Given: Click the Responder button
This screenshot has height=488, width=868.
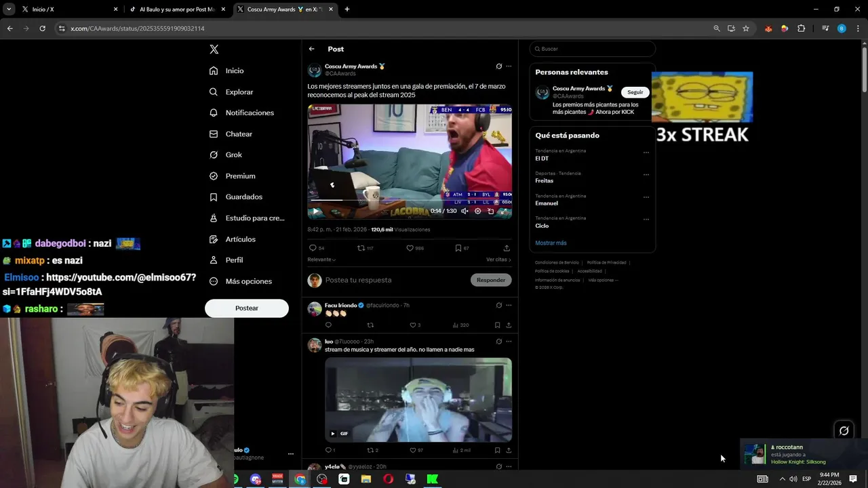Looking at the screenshot, I should [x=491, y=280].
